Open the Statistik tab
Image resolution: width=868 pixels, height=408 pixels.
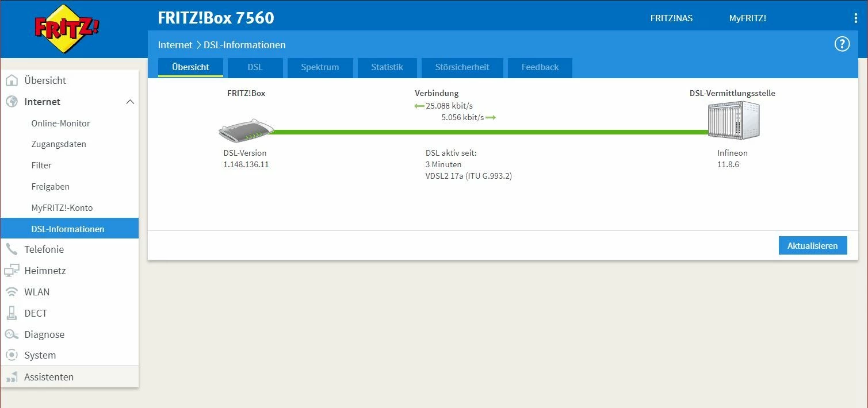tap(387, 67)
